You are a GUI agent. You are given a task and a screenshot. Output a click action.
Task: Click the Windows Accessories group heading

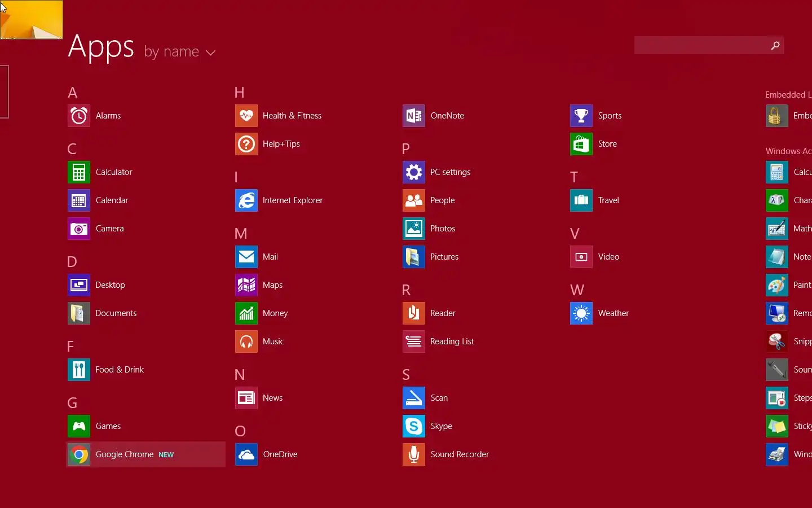click(788, 151)
